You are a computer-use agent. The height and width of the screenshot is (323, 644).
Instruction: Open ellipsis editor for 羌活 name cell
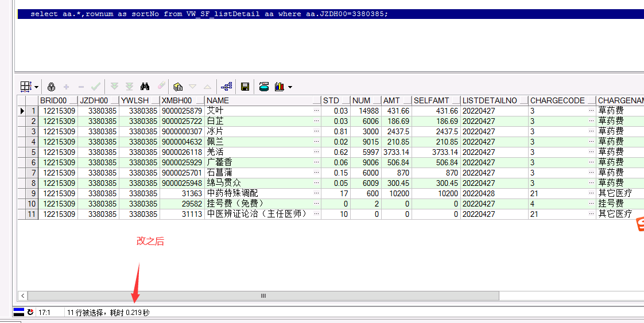(x=316, y=152)
